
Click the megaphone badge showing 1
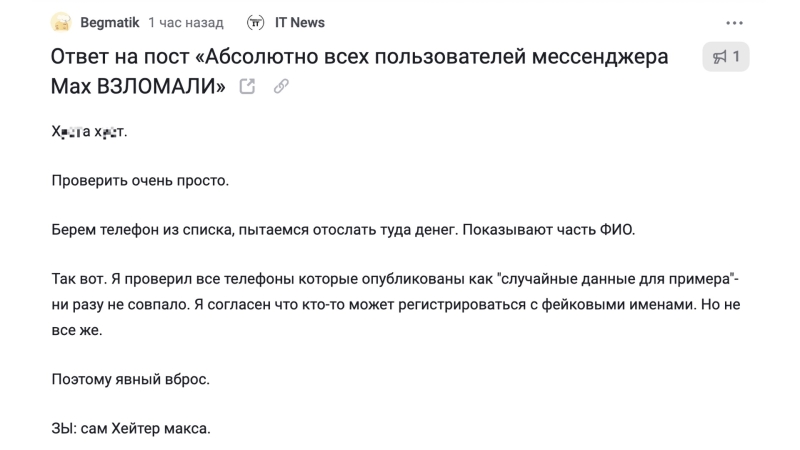coord(726,57)
